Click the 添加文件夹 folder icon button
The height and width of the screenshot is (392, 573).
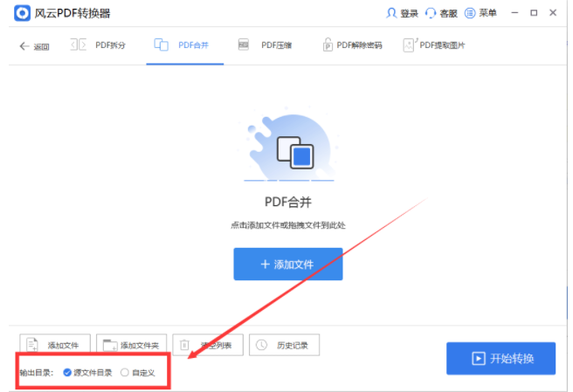131,345
